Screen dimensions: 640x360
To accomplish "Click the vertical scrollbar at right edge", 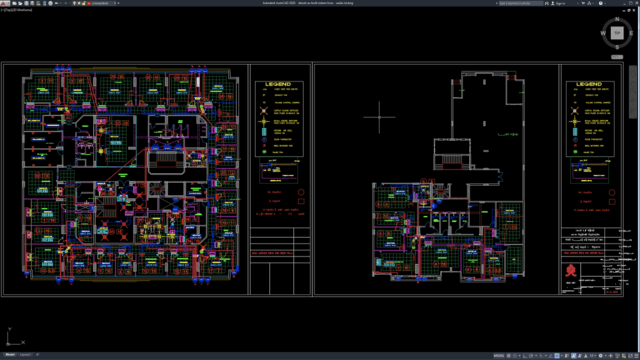I will (x=633, y=92).
